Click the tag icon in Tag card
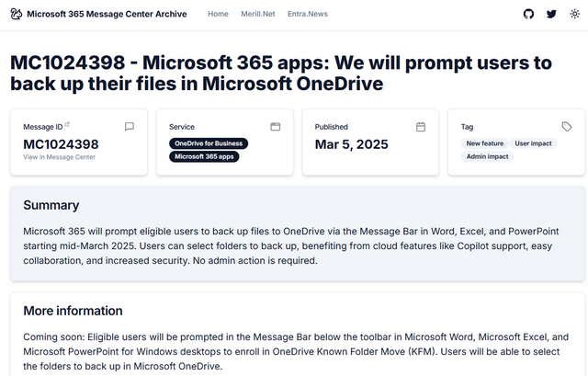The image size is (588, 376). [x=567, y=127]
